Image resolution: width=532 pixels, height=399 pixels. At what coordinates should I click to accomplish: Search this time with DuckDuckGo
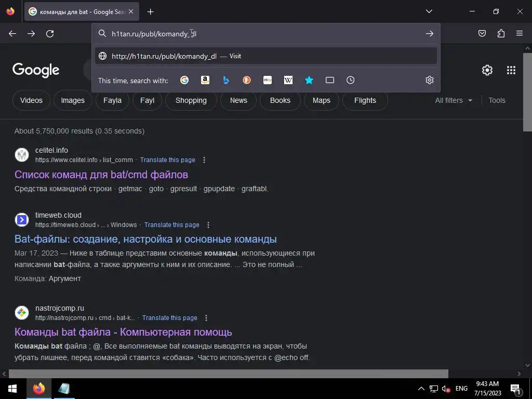[247, 80]
